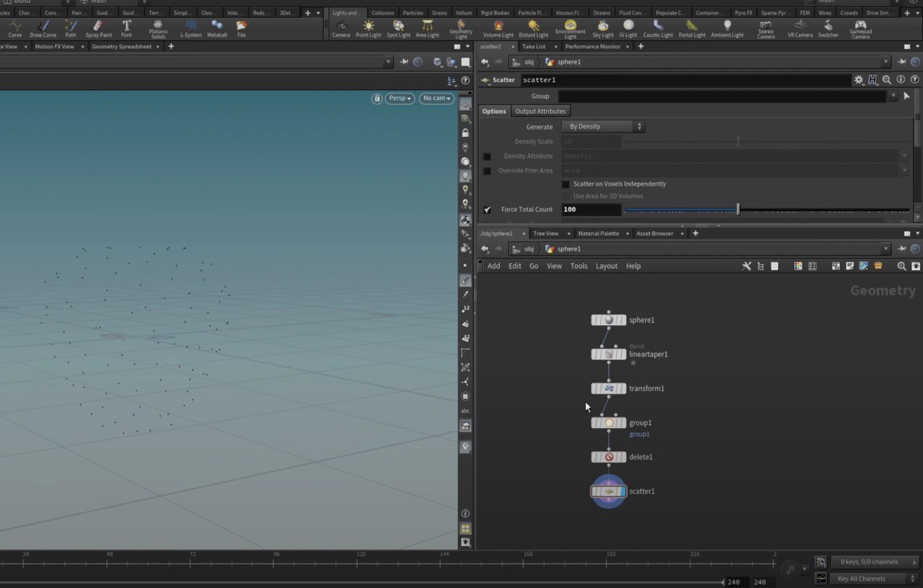Switch to the Motion FX View tab
923x588 pixels.
[x=54, y=46]
